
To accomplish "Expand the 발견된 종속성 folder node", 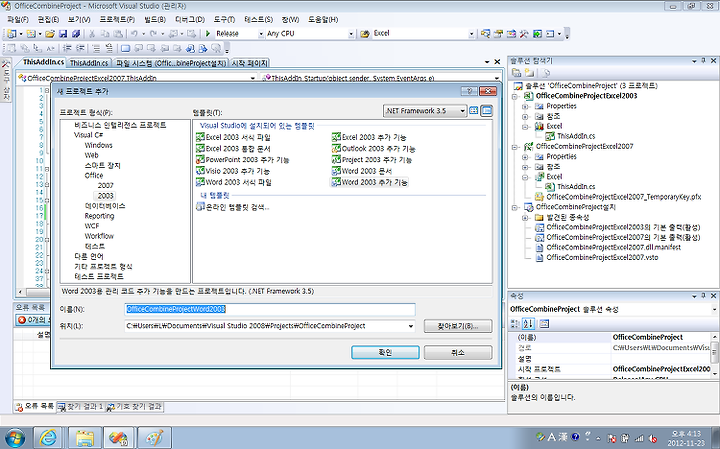I will click(525, 218).
